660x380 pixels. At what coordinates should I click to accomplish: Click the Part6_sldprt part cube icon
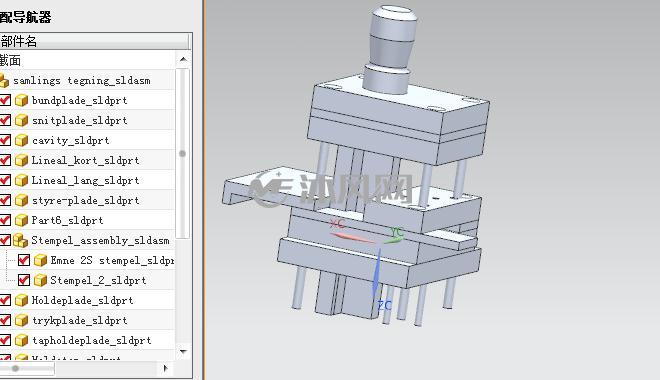pos(21,221)
